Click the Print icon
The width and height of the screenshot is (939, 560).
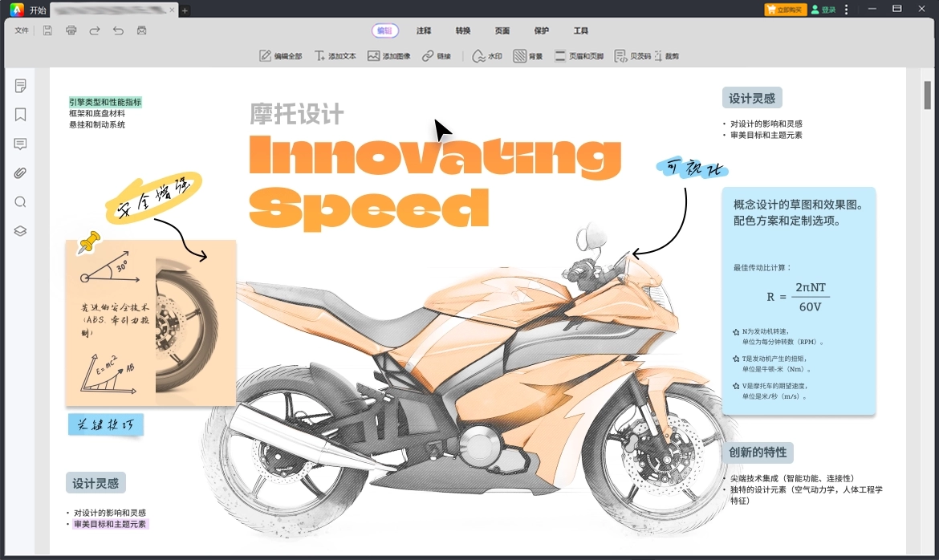71,30
